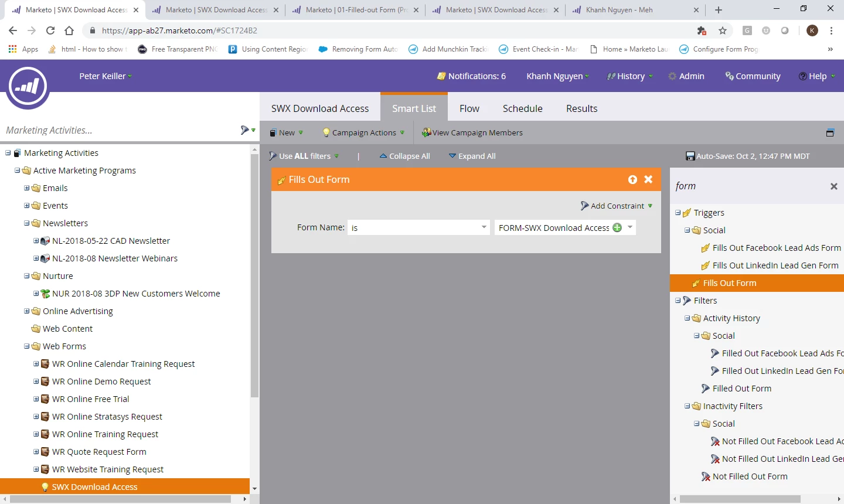Collapse the Inactivity Filters folder

[688, 406]
